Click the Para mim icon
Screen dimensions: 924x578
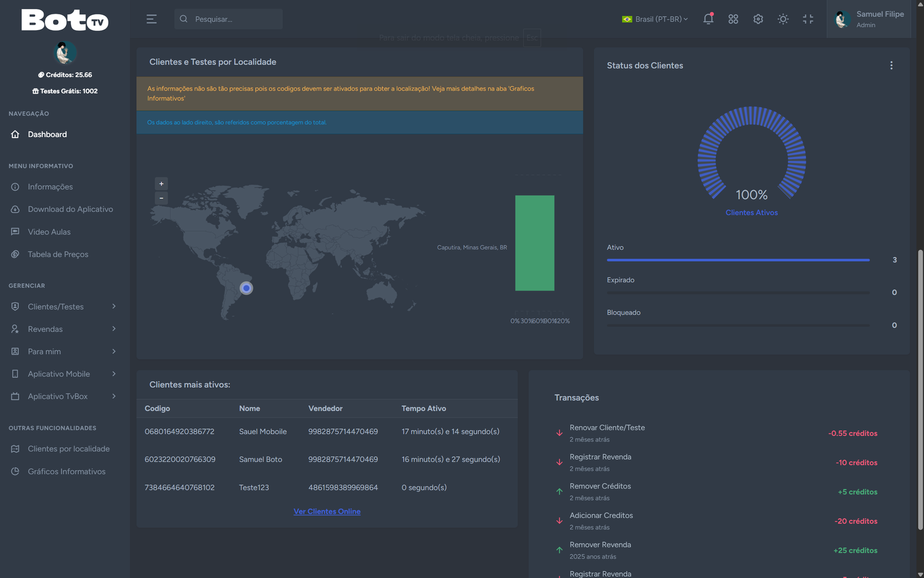(16, 351)
